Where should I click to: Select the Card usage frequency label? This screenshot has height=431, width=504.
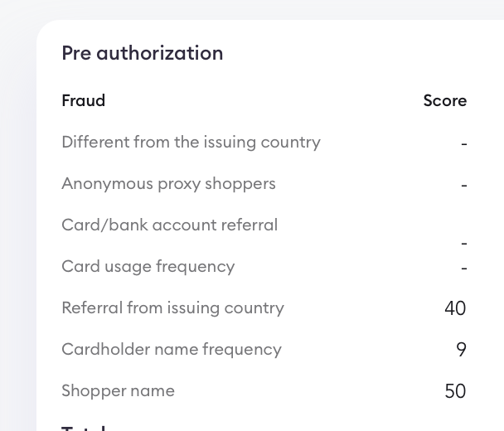[148, 267]
